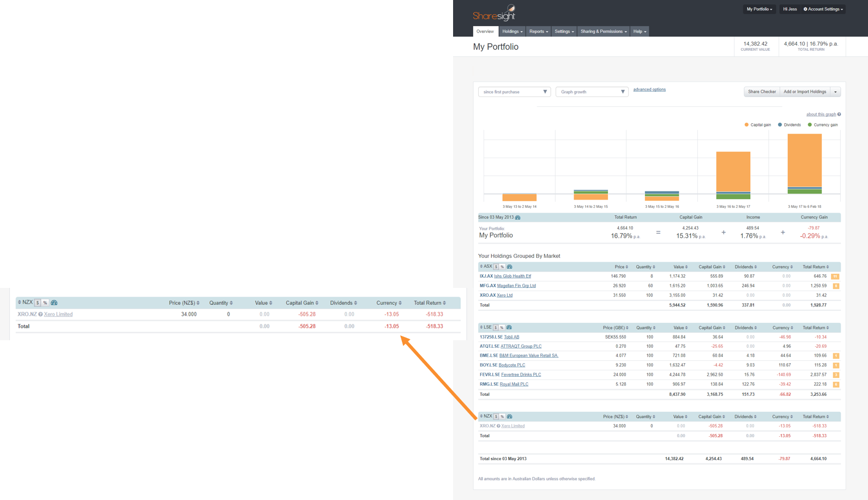Click the Share Checker button

coord(762,92)
